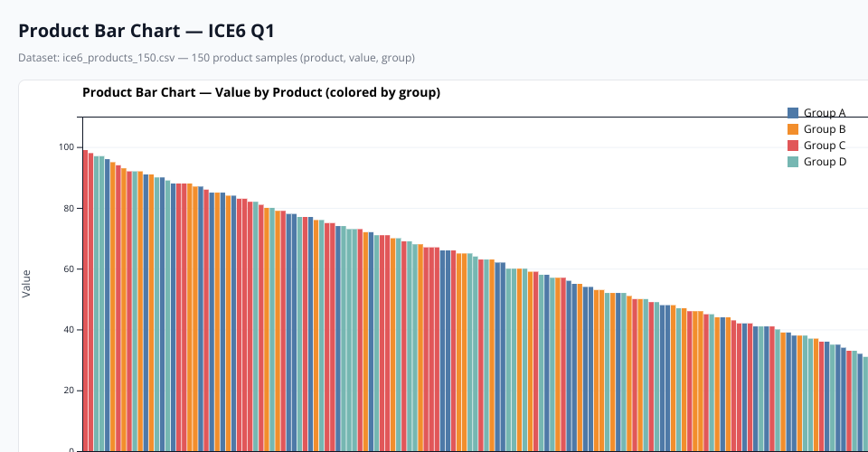Click the blue Group A legend swatch
The height and width of the screenshot is (452, 868).
coord(793,113)
